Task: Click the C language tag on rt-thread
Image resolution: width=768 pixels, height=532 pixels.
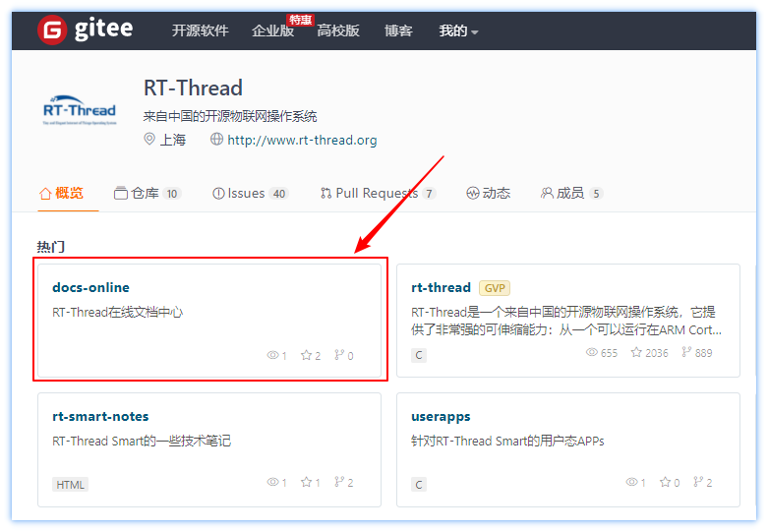Action: (419, 355)
